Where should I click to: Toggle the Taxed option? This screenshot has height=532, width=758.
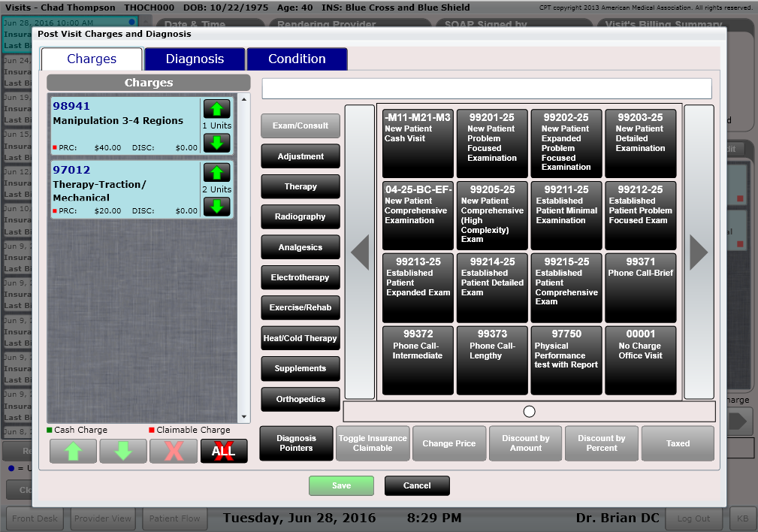click(678, 443)
